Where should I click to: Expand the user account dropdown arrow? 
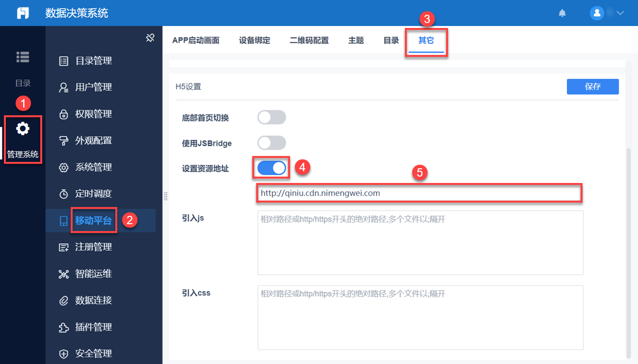(620, 13)
